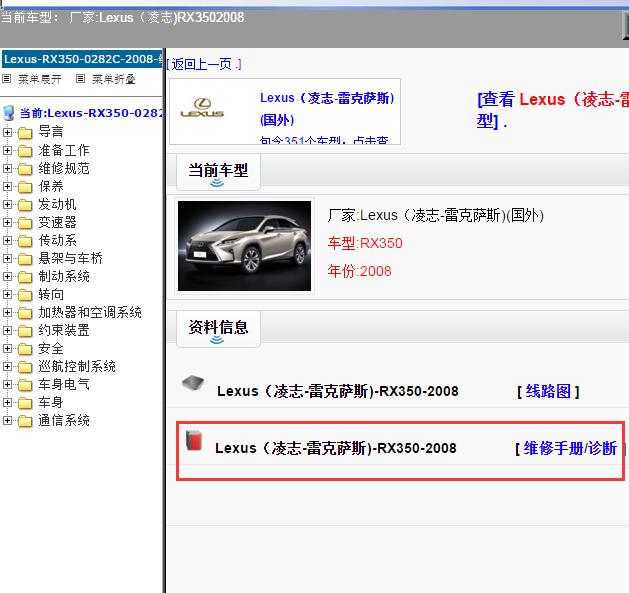Expand the 导言 tree node
Image resolution: width=629 pixels, height=593 pixels.
[7, 132]
